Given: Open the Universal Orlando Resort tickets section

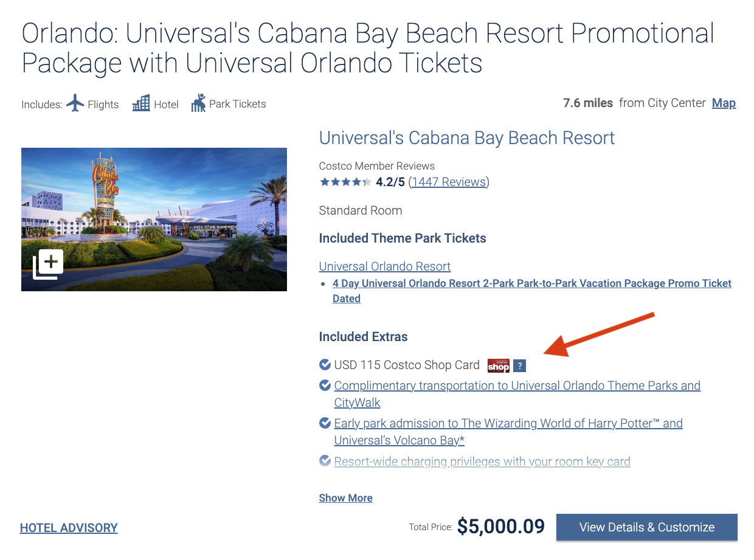Looking at the screenshot, I should (x=384, y=266).
